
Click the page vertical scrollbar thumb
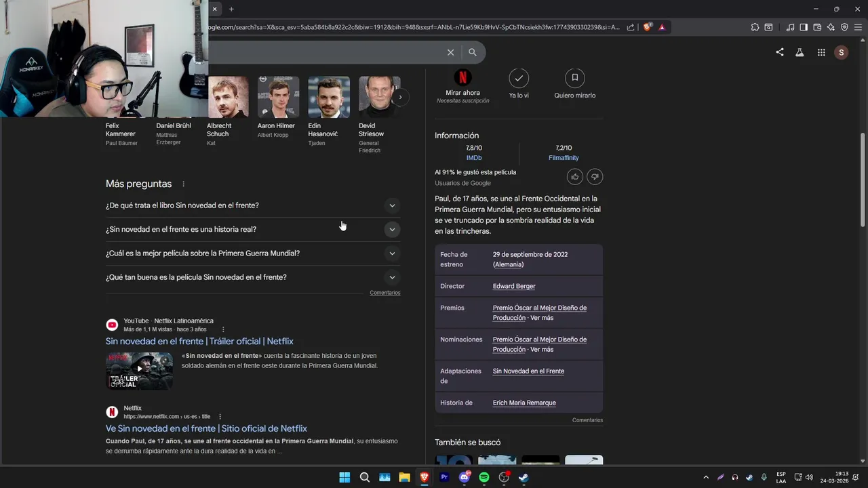pos(863,180)
